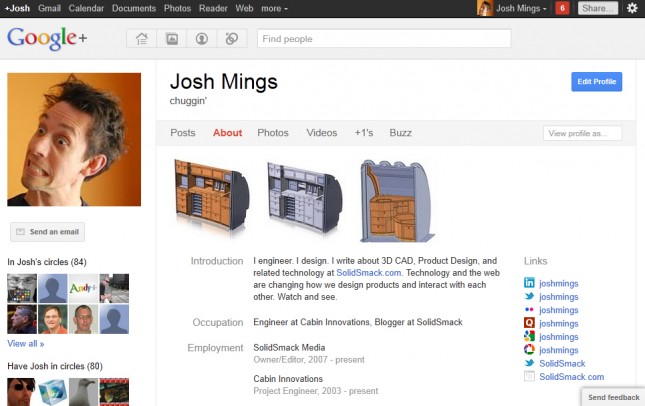Click View all circles link
Screen dimensions: 645x406
(26, 343)
